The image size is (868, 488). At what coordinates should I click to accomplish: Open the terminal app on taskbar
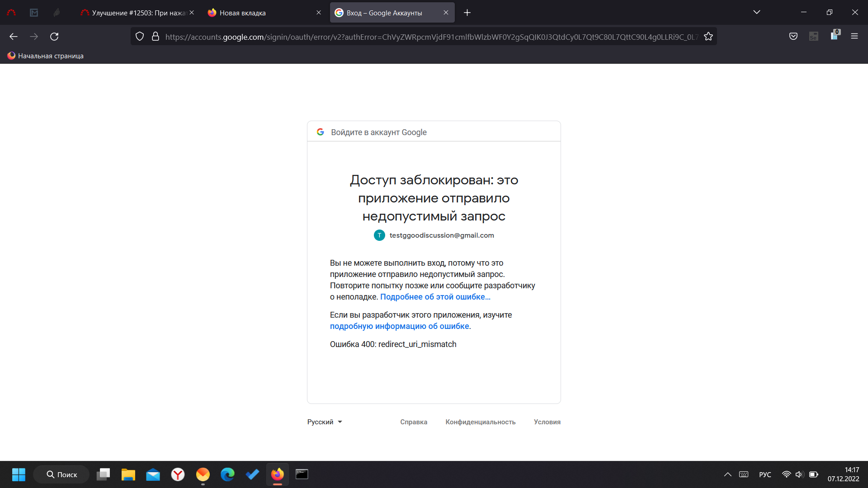302,474
